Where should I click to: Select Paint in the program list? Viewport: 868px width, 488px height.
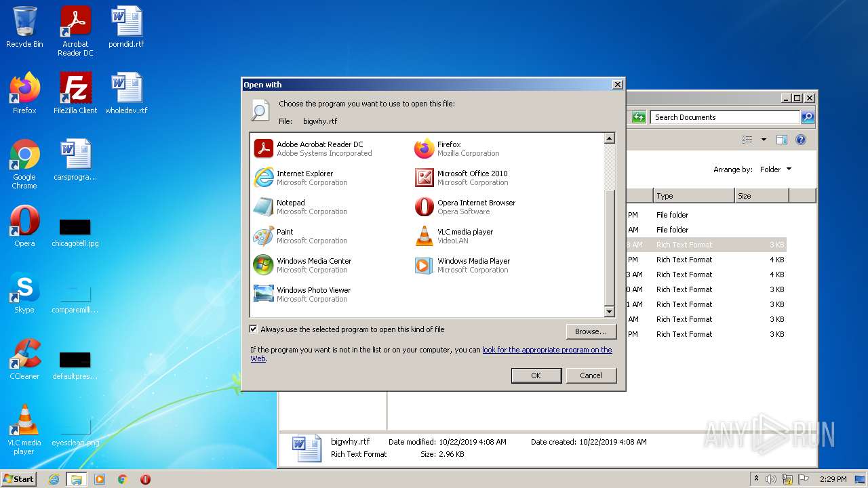pos(300,236)
